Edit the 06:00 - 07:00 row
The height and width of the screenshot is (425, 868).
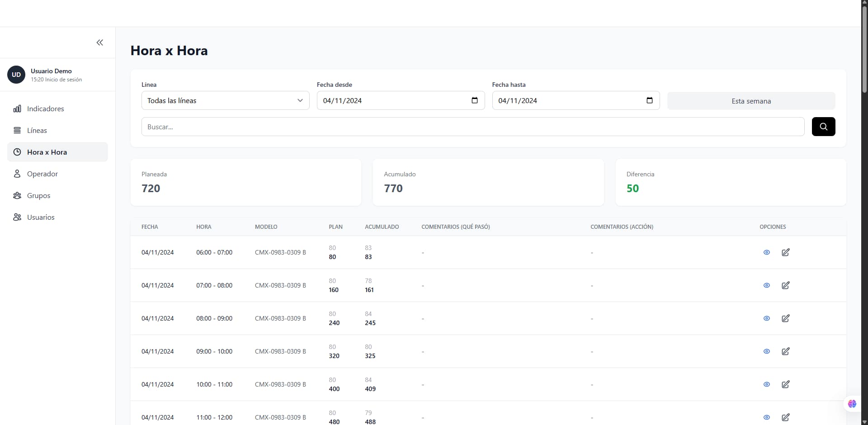tap(786, 252)
